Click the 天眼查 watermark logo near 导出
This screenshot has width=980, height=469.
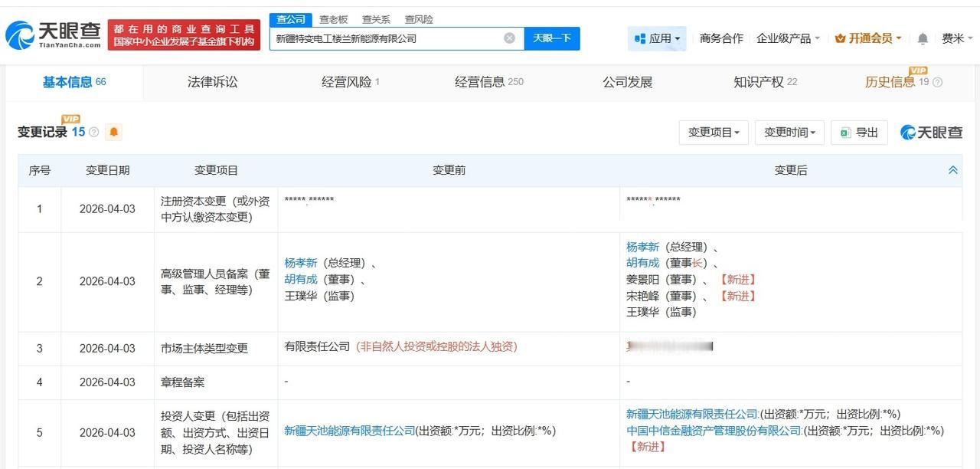tap(930, 132)
